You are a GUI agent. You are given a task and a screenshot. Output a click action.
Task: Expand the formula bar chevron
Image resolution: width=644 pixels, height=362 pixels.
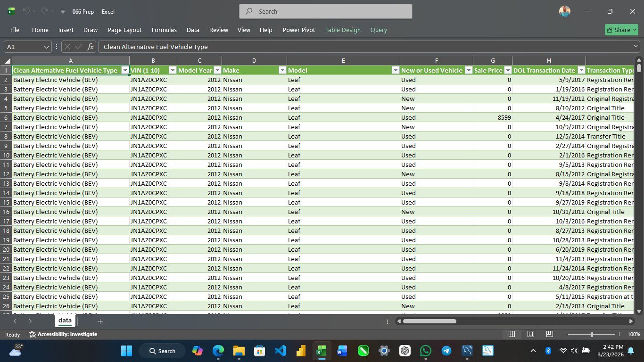[636, 46]
